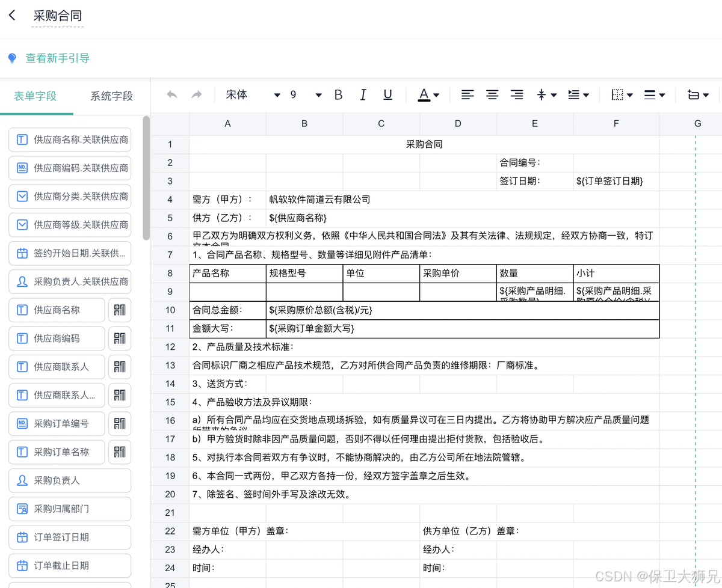Click the field list scrollbar
Screen dimensions: 722x588
146,178
